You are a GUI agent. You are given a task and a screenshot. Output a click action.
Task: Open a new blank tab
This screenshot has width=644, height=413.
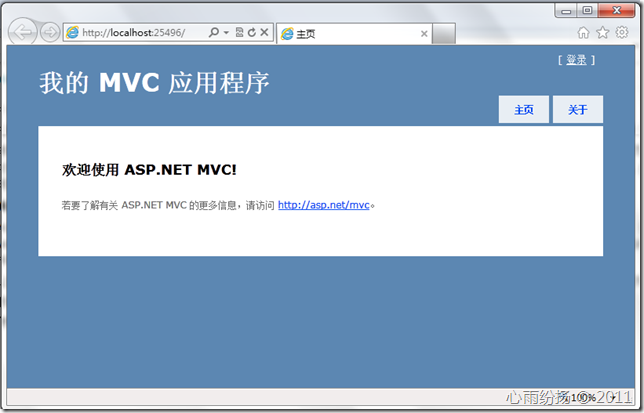coord(444,34)
